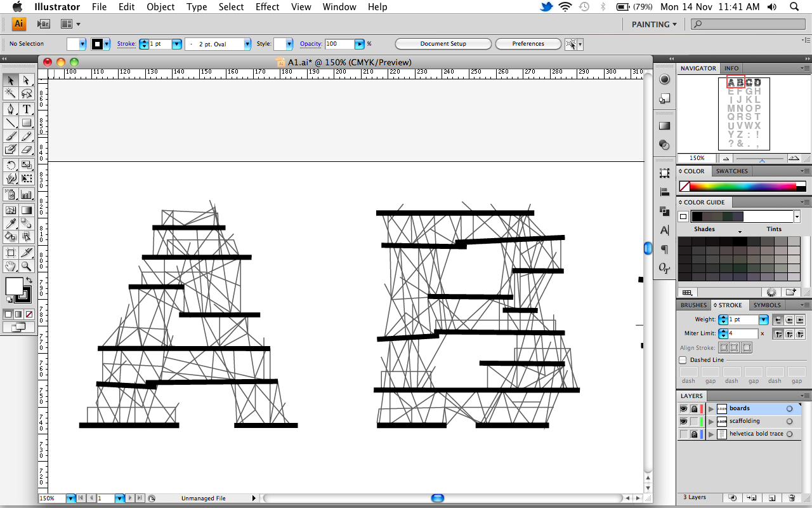This screenshot has height=508, width=812.
Task: Enable the Dashed Line option
Action: 683,359
